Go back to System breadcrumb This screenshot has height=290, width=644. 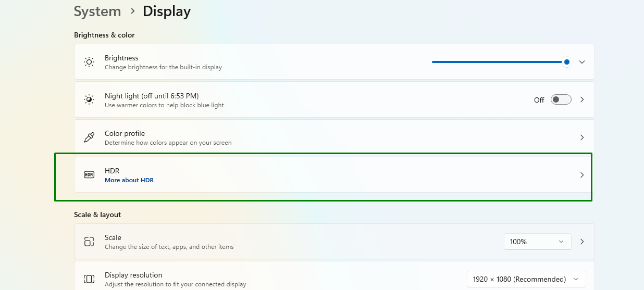pyautogui.click(x=97, y=11)
